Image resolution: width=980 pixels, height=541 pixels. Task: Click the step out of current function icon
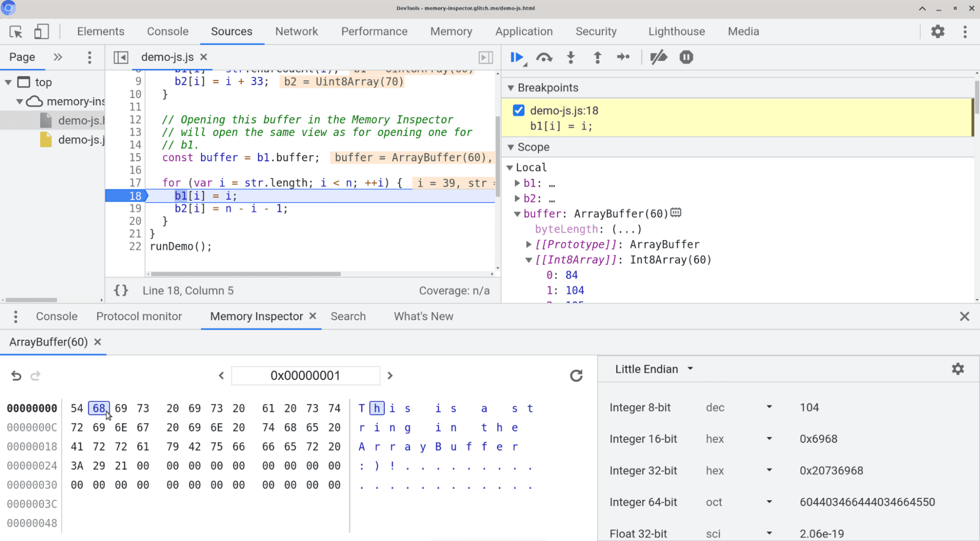(597, 57)
